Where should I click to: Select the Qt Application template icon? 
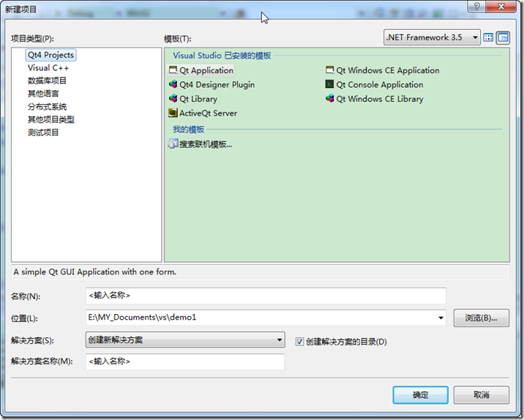[x=173, y=70]
